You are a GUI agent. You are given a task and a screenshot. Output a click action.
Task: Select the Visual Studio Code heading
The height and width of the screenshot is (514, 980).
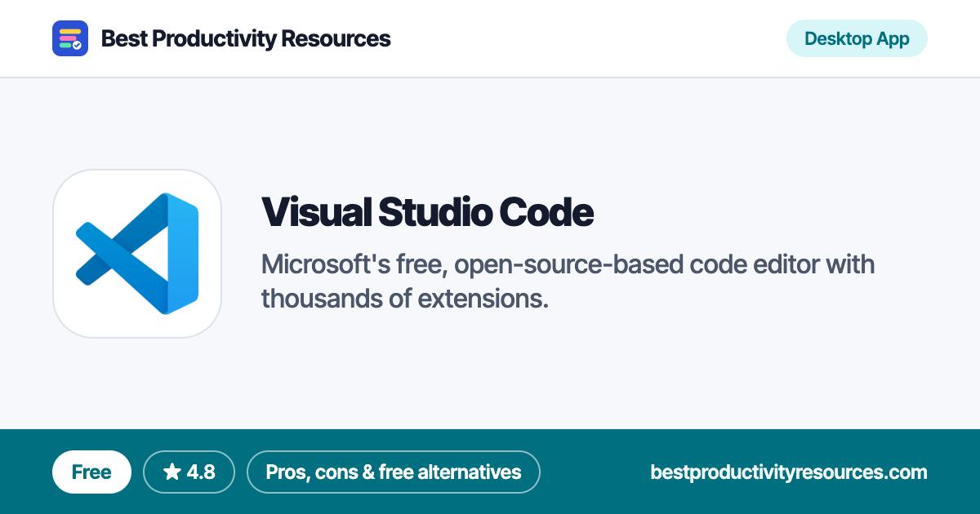(427, 212)
